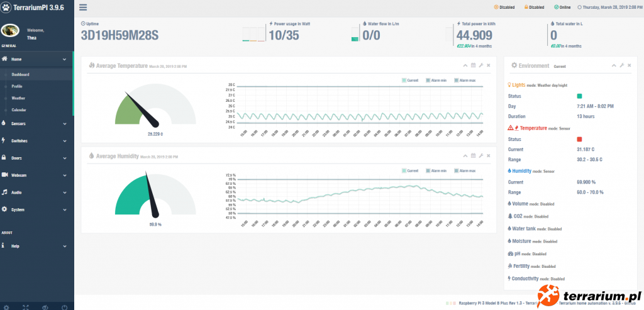Click the power icon in sidebar footer
The image size is (644, 310).
point(64,306)
